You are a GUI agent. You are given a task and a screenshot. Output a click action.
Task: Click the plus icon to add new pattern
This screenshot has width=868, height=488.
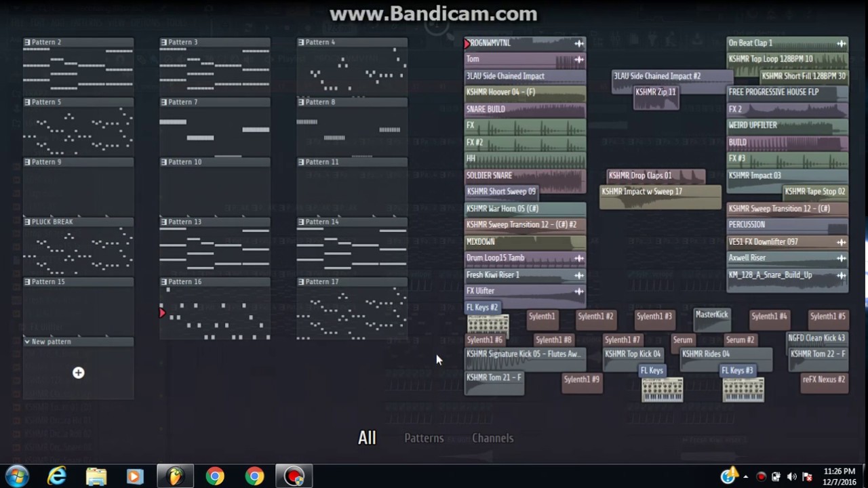79,373
